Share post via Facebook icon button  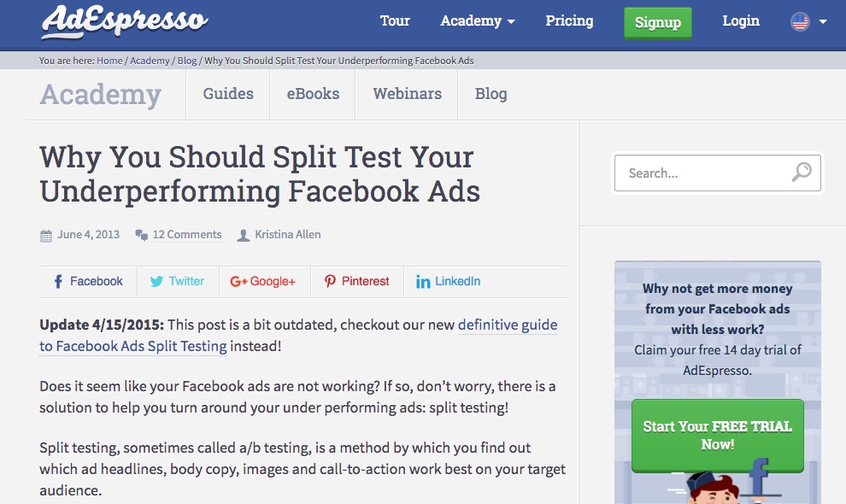[88, 281]
